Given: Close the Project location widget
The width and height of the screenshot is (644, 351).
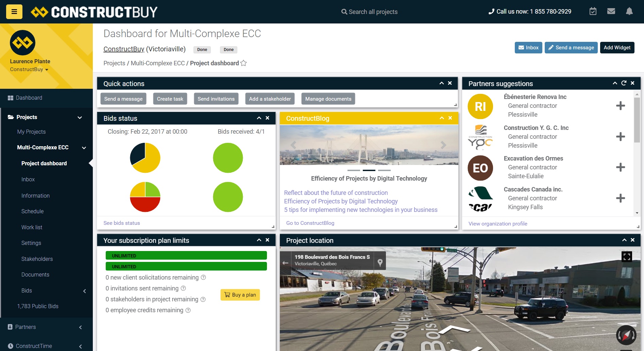Looking at the screenshot, I should tap(632, 240).
